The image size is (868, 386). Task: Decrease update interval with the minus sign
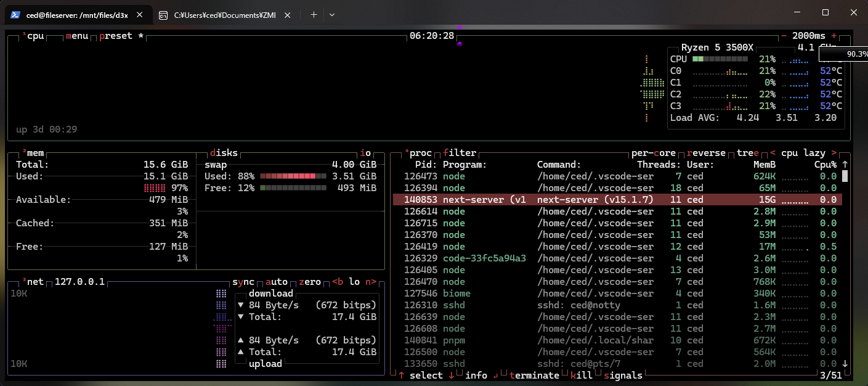[x=784, y=36]
